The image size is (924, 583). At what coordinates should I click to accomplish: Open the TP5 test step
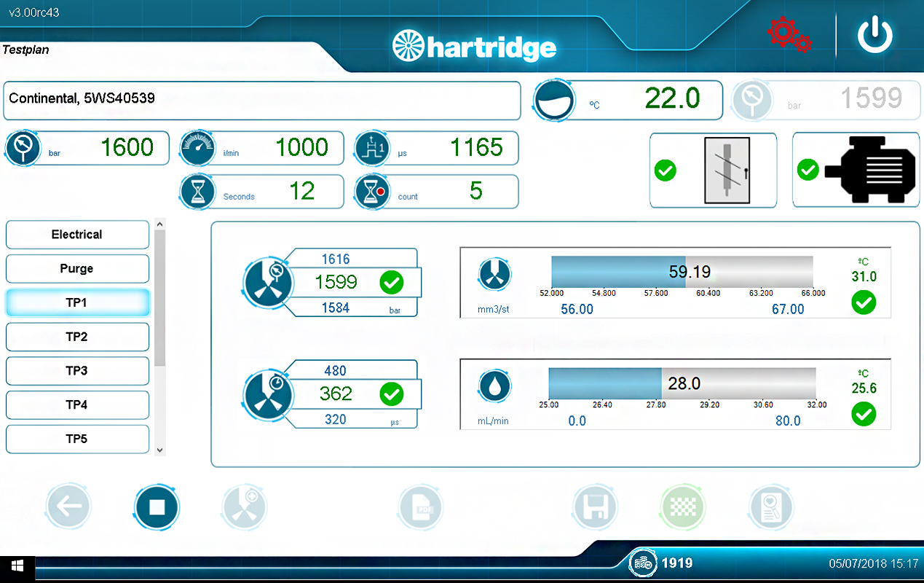[x=77, y=439]
